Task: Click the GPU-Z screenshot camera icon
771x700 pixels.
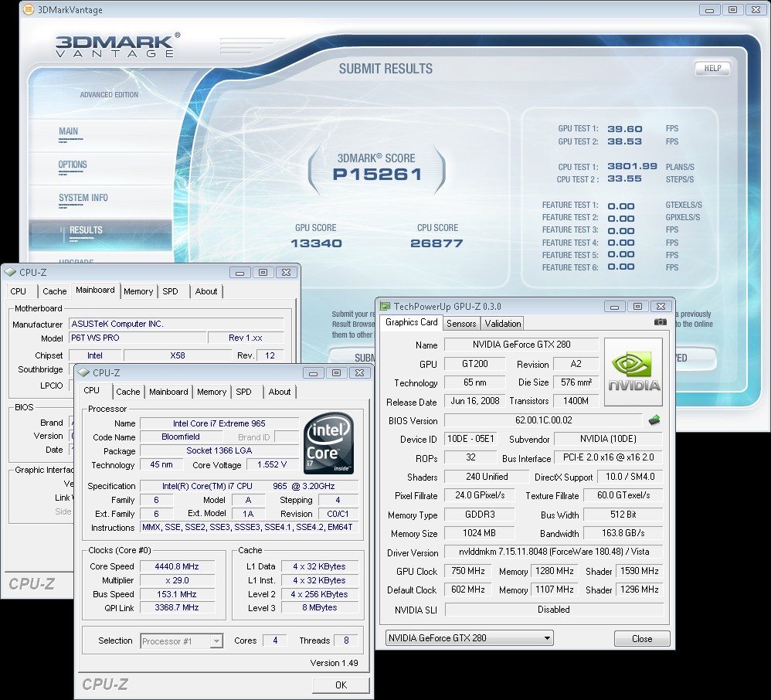Action: [x=660, y=322]
